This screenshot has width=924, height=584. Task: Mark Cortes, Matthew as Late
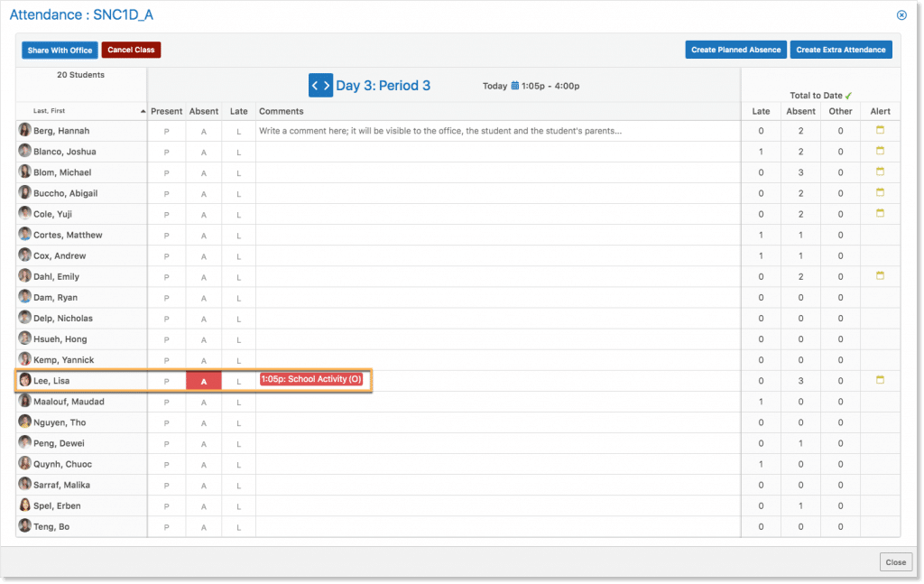click(x=239, y=236)
